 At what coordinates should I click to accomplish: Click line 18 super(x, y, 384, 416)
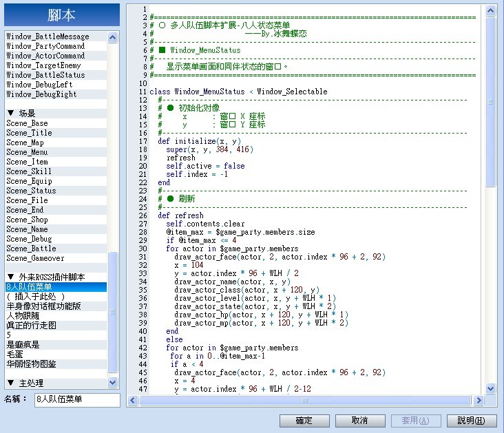[209, 149]
